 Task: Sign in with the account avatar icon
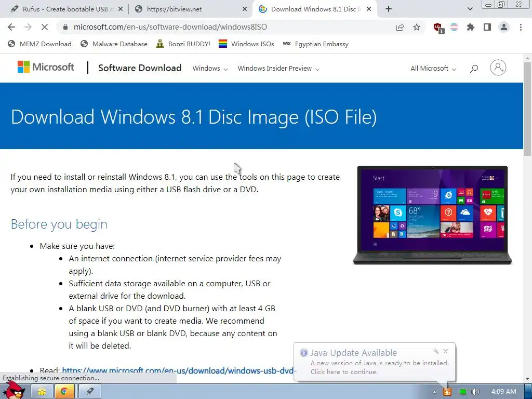click(x=498, y=68)
